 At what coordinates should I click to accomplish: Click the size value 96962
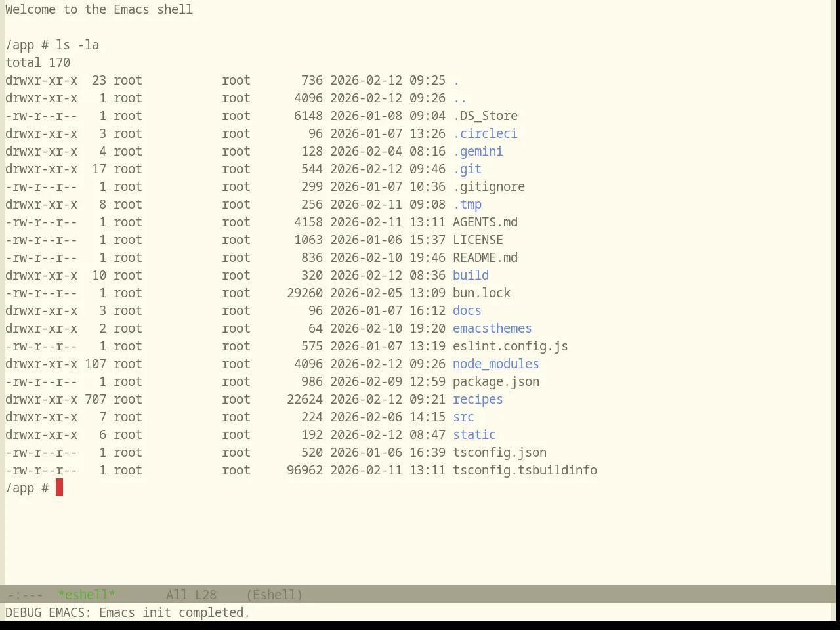304,470
